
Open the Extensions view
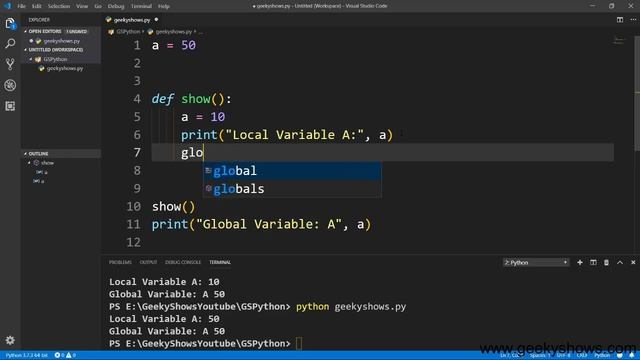tap(10, 106)
